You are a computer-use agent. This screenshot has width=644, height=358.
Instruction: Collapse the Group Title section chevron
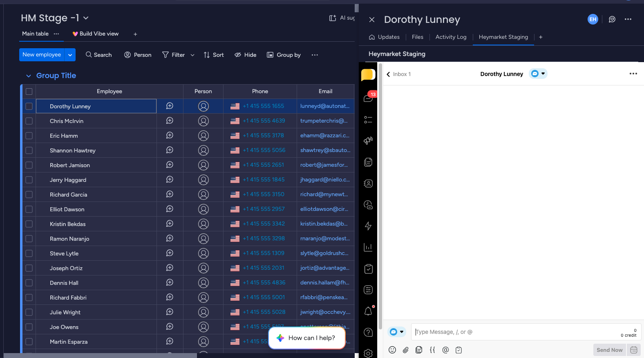click(29, 76)
